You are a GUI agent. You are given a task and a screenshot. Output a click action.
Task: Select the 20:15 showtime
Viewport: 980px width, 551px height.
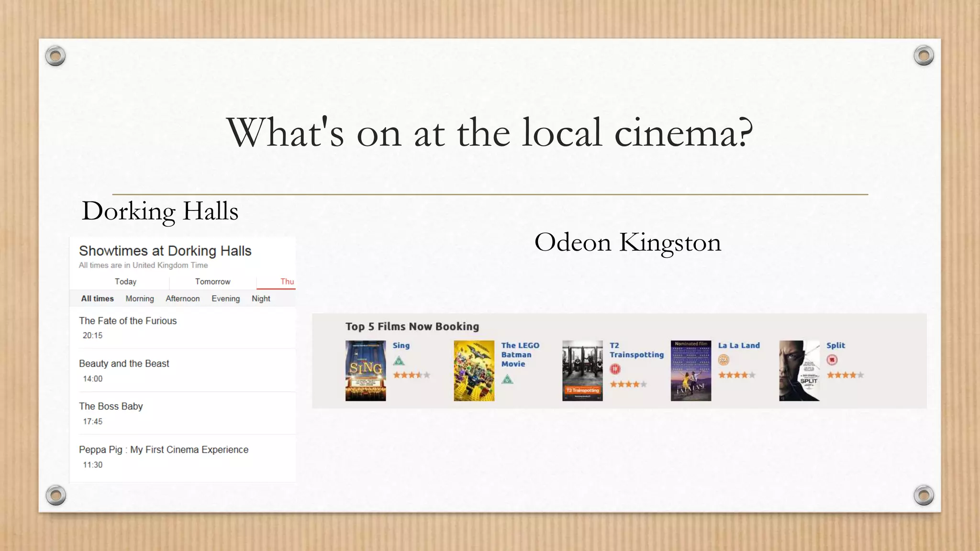(x=92, y=336)
